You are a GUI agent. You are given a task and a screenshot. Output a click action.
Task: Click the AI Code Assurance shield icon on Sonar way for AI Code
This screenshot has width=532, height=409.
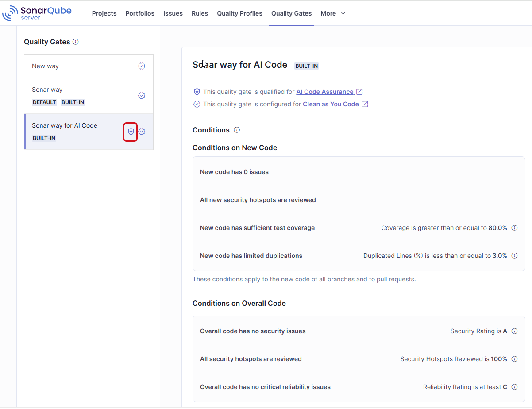coord(130,132)
